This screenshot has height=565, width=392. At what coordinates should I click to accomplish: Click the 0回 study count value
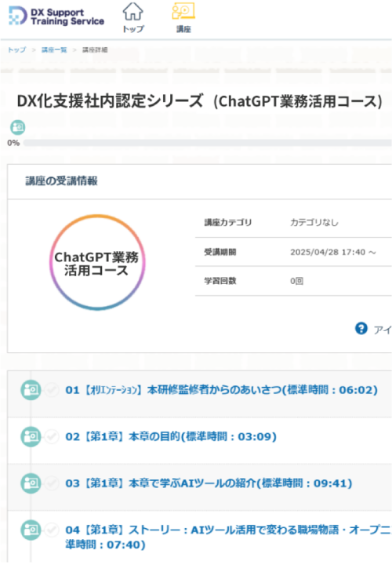point(296,281)
